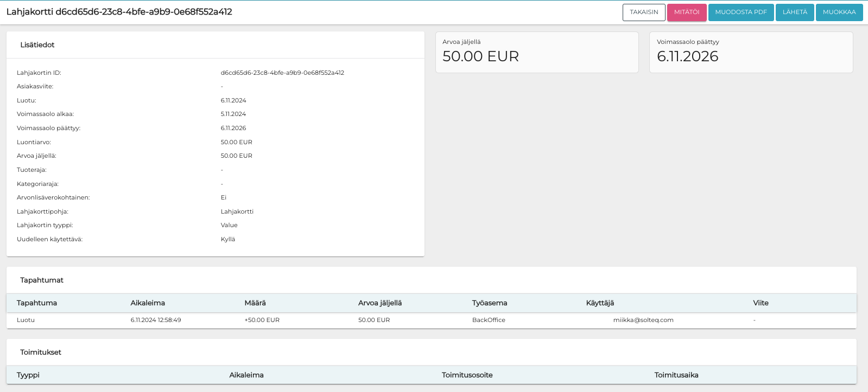Generate PDF with MUODOSTA PDF button
Screen dimensions: 868x392
click(x=740, y=12)
